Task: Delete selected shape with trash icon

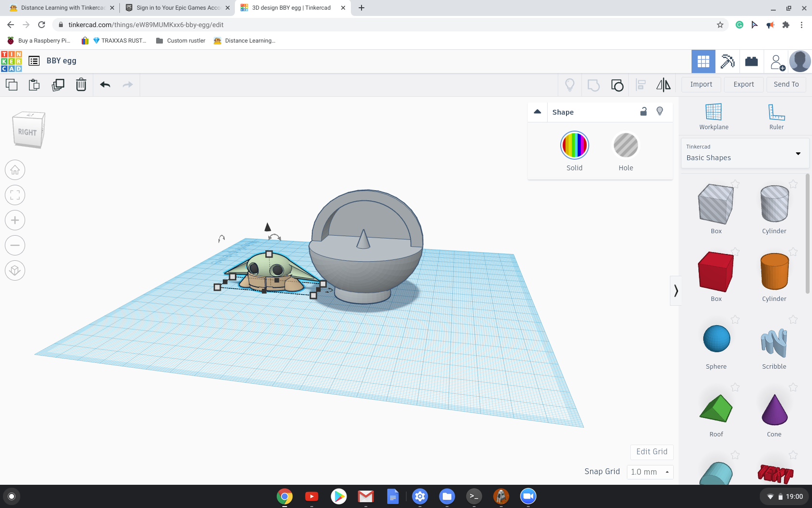Action: 81,85
